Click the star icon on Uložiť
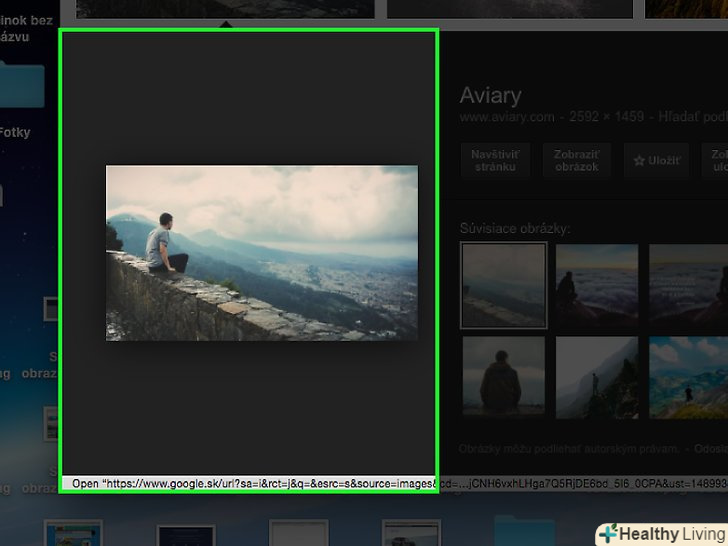Image resolution: width=728 pixels, height=546 pixels. coord(639,160)
